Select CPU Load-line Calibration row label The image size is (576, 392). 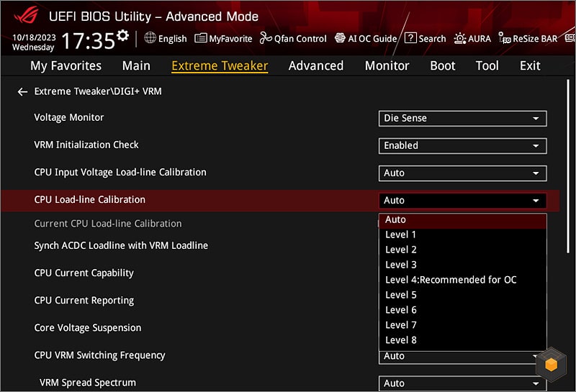89,200
